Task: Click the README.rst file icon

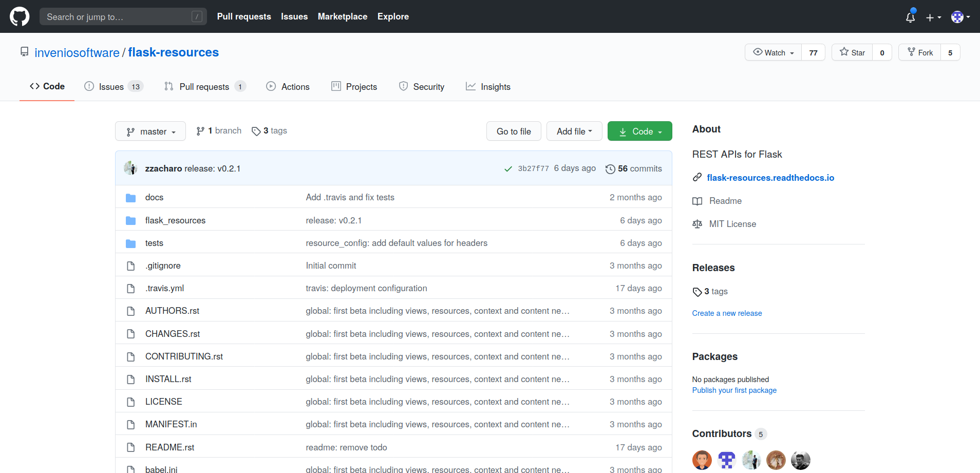Action: click(131, 447)
